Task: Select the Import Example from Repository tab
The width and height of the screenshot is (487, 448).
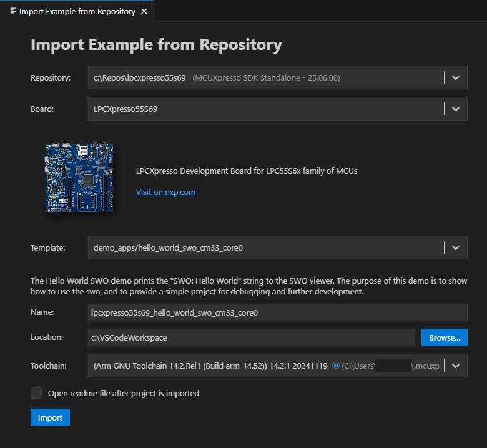Action: [x=76, y=11]
